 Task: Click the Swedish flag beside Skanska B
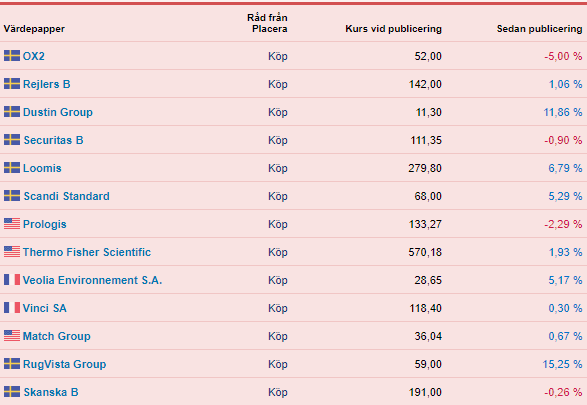tap(12, 392)
